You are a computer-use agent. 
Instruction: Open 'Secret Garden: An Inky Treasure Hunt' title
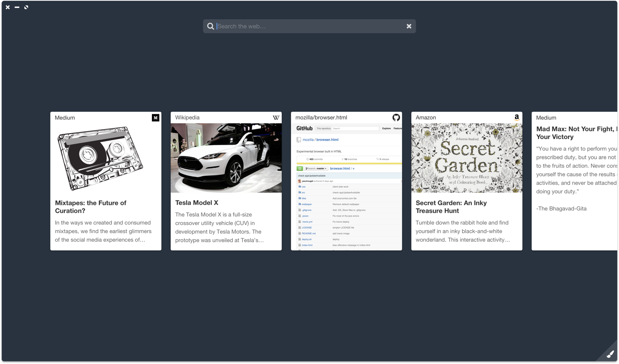(x=451, y=207)
